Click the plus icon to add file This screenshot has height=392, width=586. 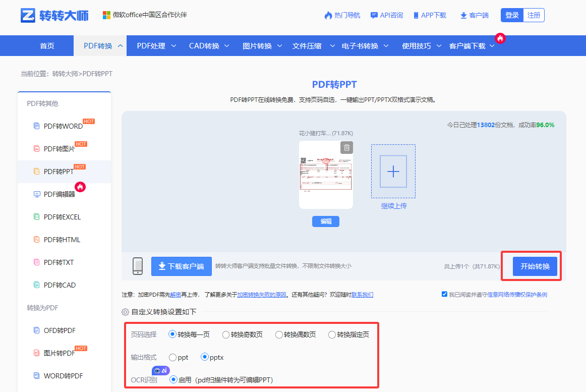click(x=393, y=172)
